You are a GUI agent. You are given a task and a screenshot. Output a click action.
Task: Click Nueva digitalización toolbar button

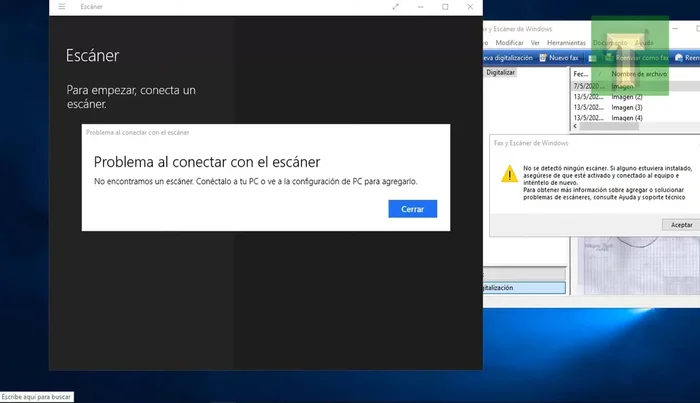508,58
